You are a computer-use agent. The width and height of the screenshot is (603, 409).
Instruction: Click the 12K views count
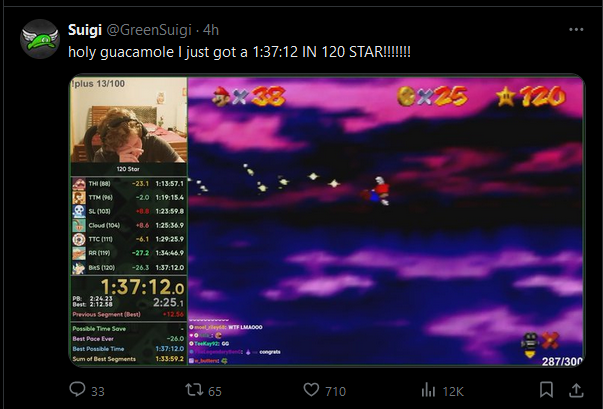[x=453, y=391]
